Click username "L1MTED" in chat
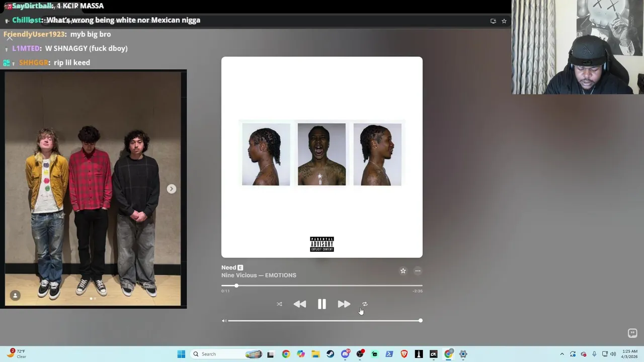 [26, 48]
